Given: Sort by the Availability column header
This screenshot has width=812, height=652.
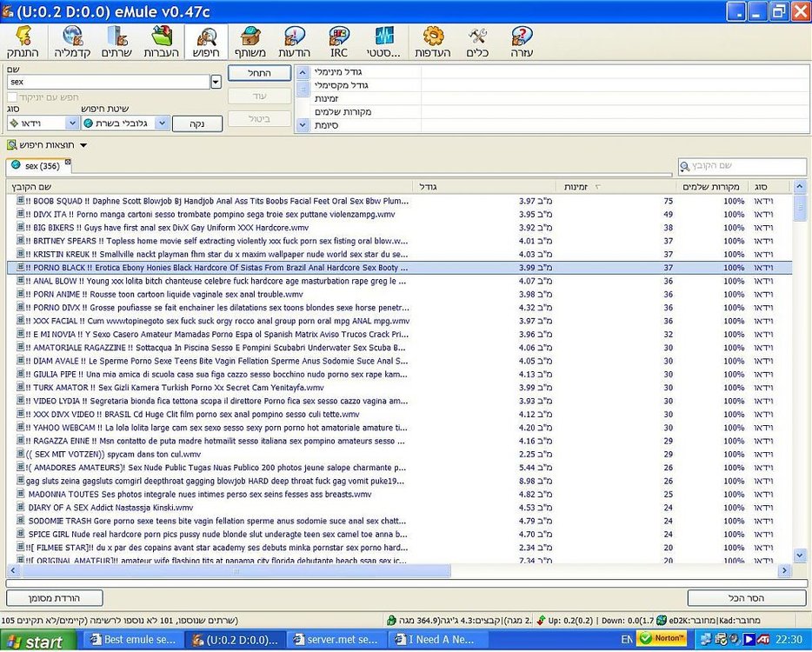Looking at the screenshot, I should (x=576, y=186).
